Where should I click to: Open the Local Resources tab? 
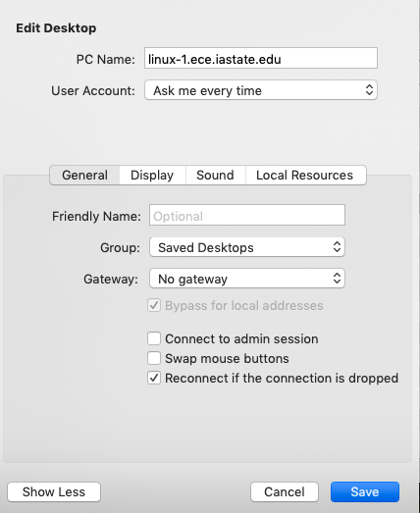[305, 175]
